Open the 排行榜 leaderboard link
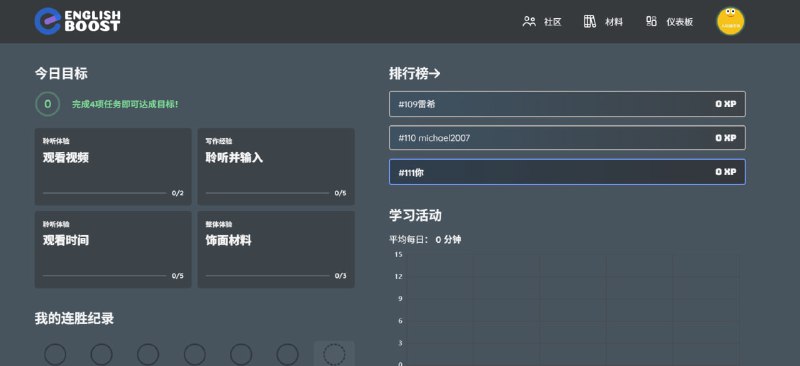Screen dimensions: 800x366 (x=414, y=74)
